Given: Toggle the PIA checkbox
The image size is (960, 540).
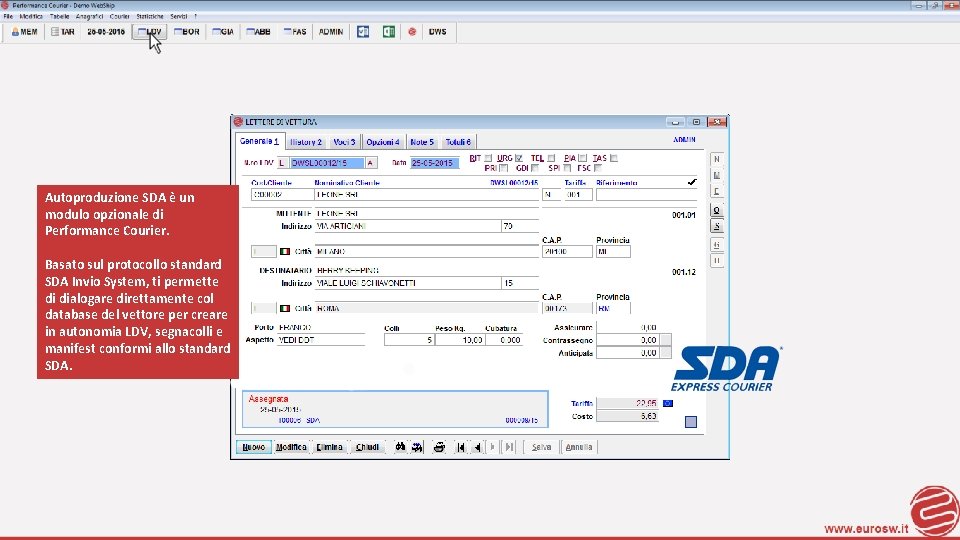Looking at the screenshot, I should [x=583, y=159].
